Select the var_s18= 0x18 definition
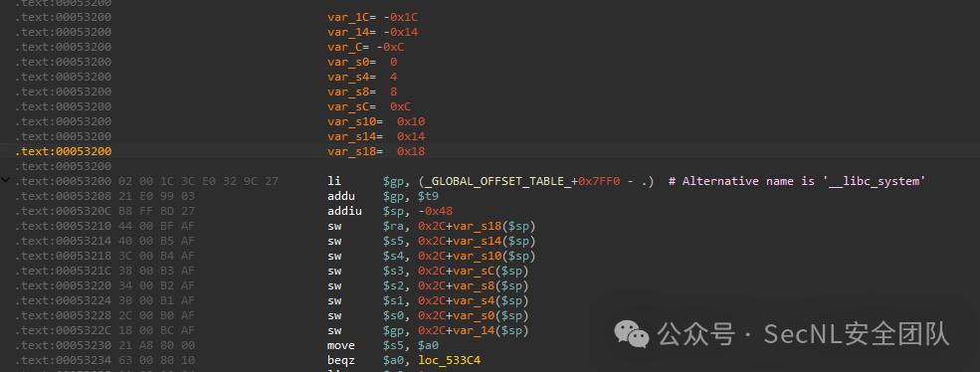 pyautogui.click(x=376, y=151)
